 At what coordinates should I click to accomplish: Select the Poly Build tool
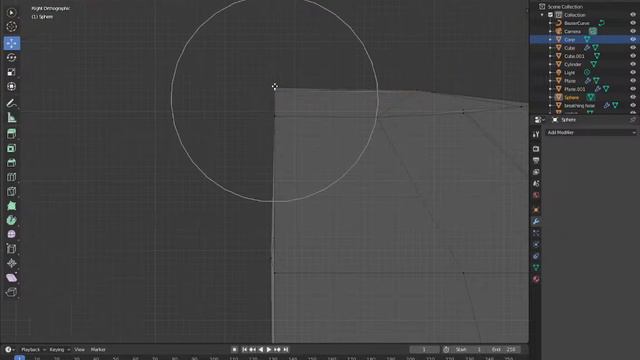11,206
